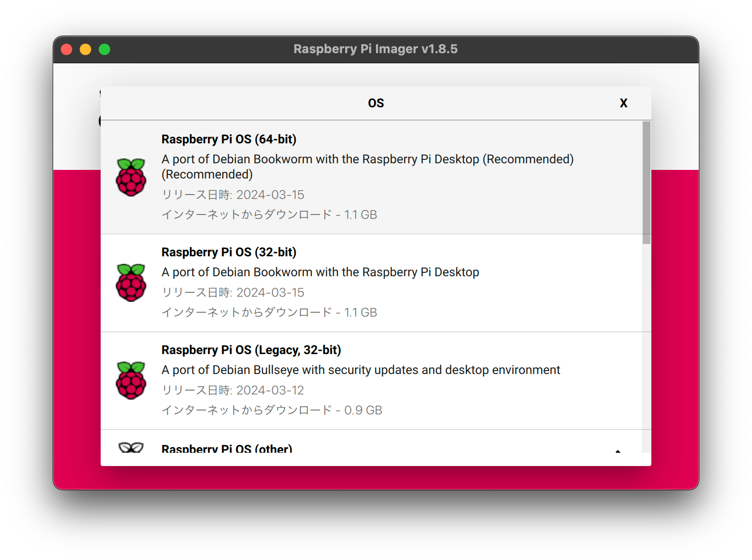Expand the Raspberry Pi OS (other) submenu arrow
Screen dimensions: 752x560
click(618, 450)
